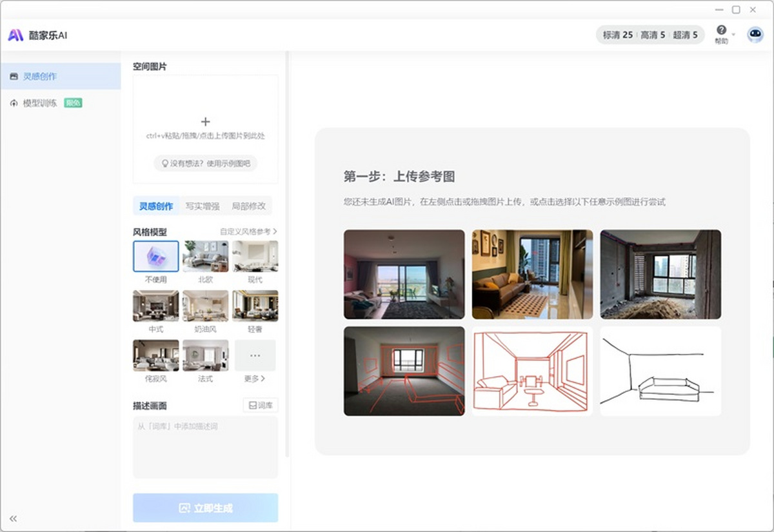
Task: Select 灵感创作 in the left sidebar
Action: click(40, 76)
